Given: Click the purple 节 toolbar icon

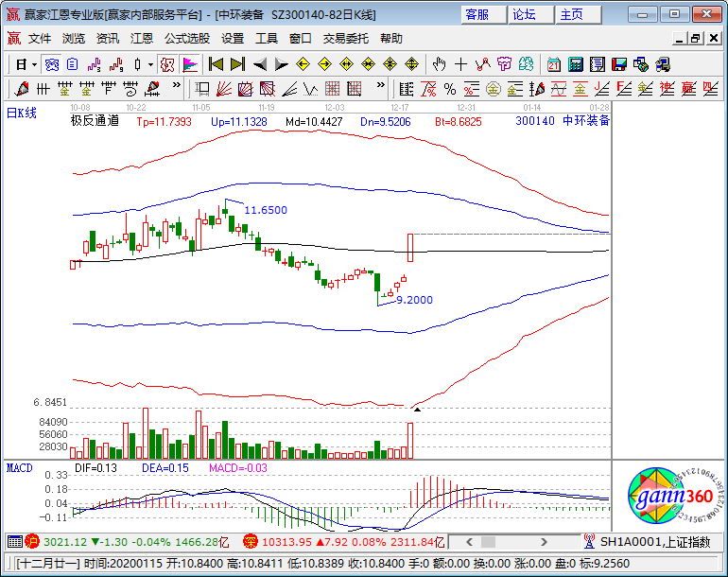Looking at the screenshot, I should (504, 64).
